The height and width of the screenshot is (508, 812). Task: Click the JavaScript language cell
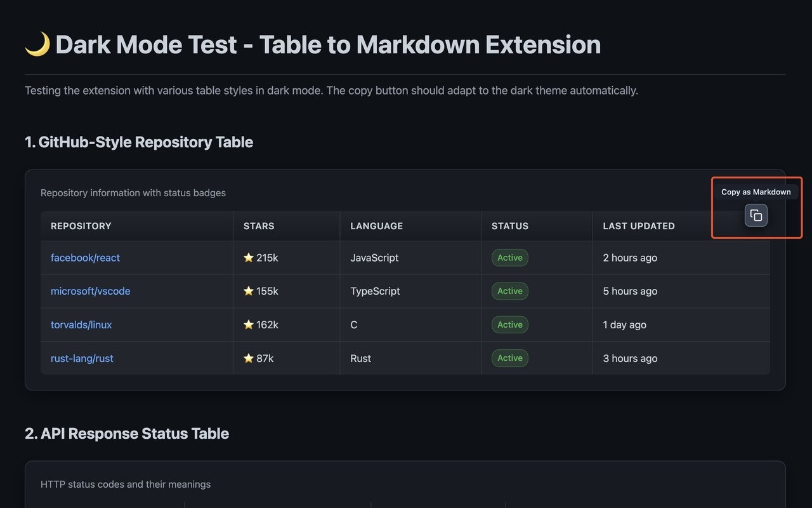(410, 258)
